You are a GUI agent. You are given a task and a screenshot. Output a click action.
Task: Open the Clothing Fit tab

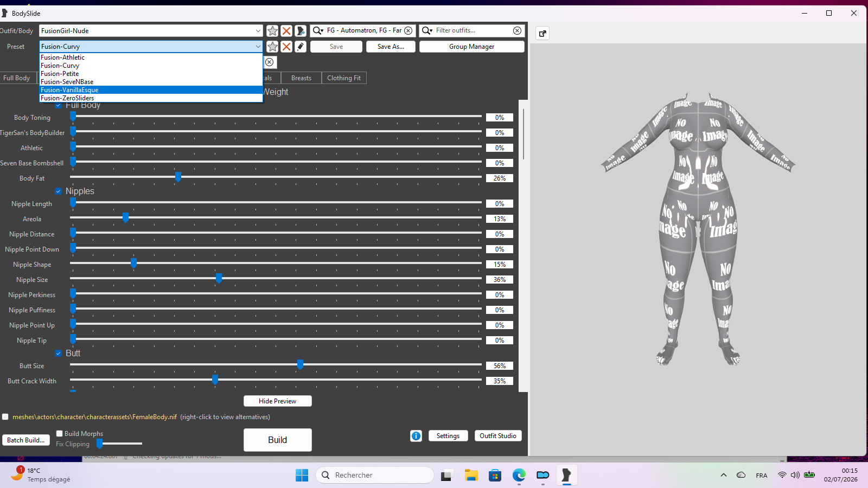point(344,78)
